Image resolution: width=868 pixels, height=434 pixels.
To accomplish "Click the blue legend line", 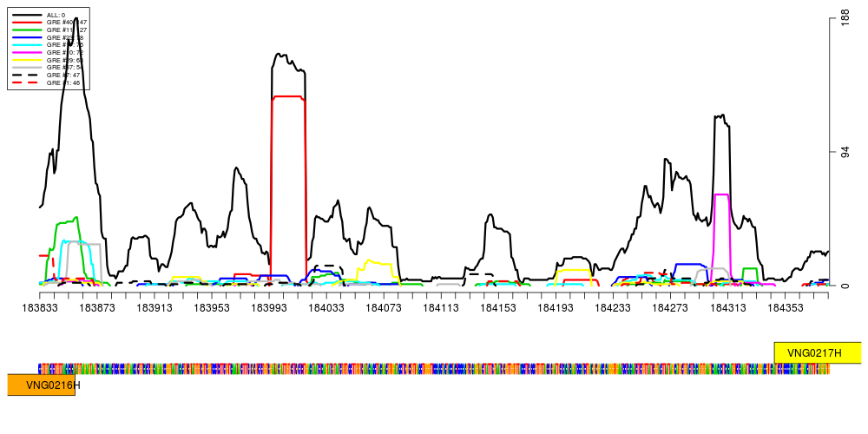I will [x=27, y=37].
